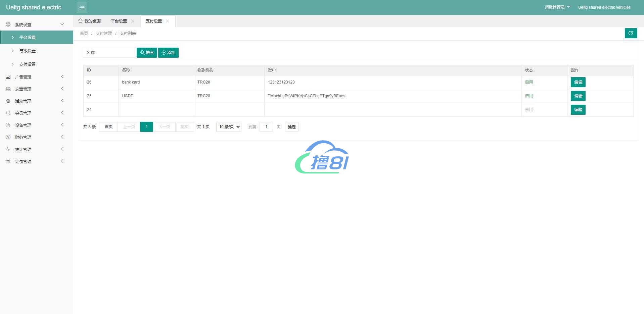The image size is (644, 314).
Task: Click the dollar icon for 财务管理
Action: point(8,137)
